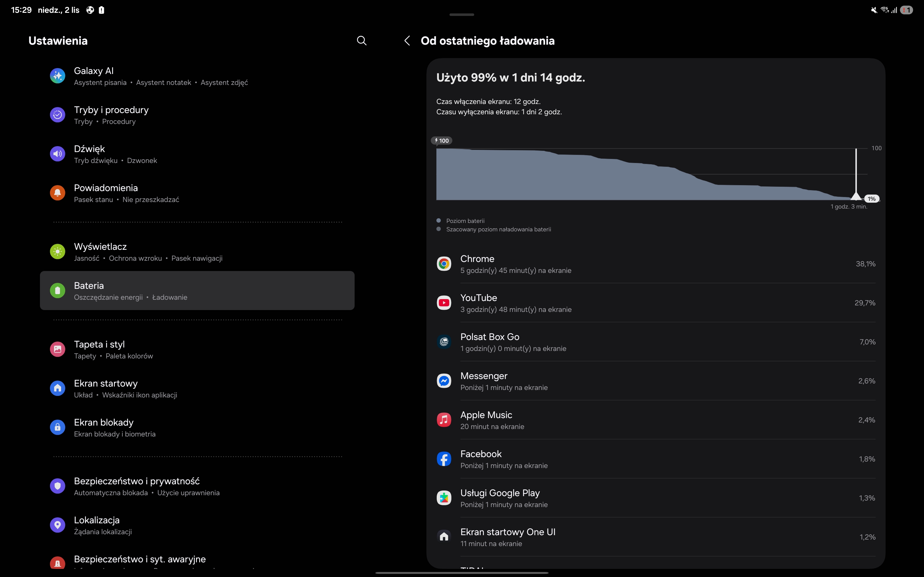
Task: Tap the battery graph time marker
Action: click(856, 195)
